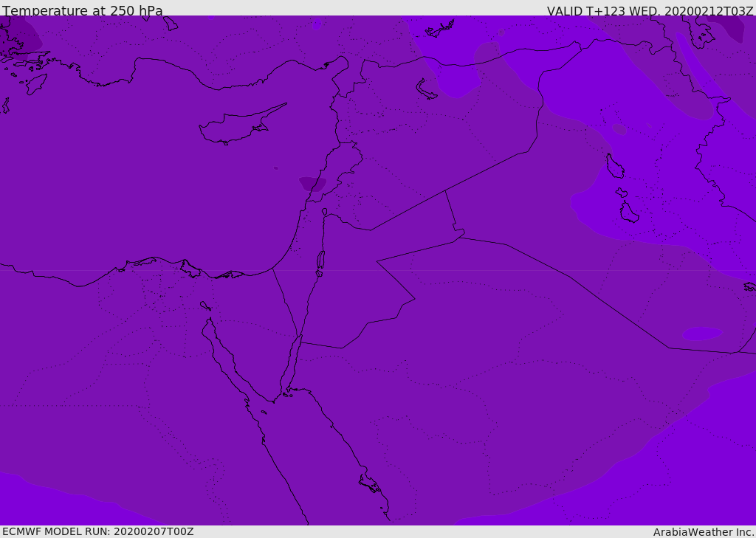This screenshot has width=756, height=538.
Task: Click the Dead Sea outline
Action: point(320,261)
